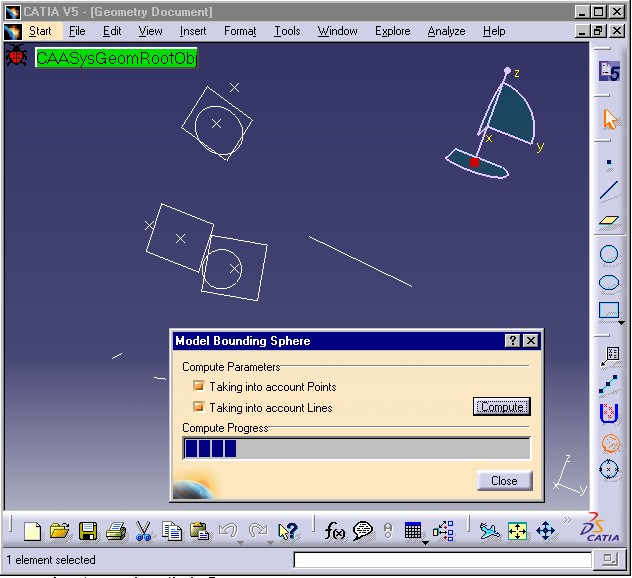Expand the Rectangle tool flyout arrow
This screenshot has width=632, height=578.
tap(622, 323)
